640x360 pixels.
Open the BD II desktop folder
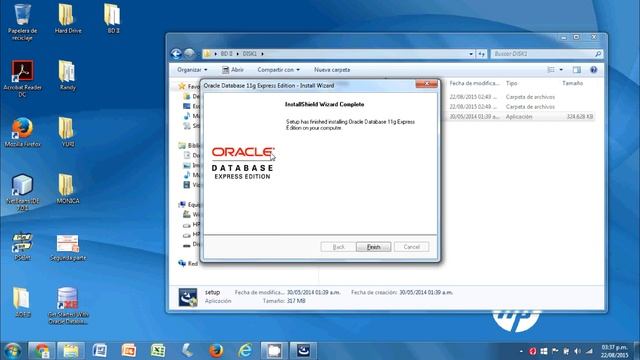coord(113,19)
